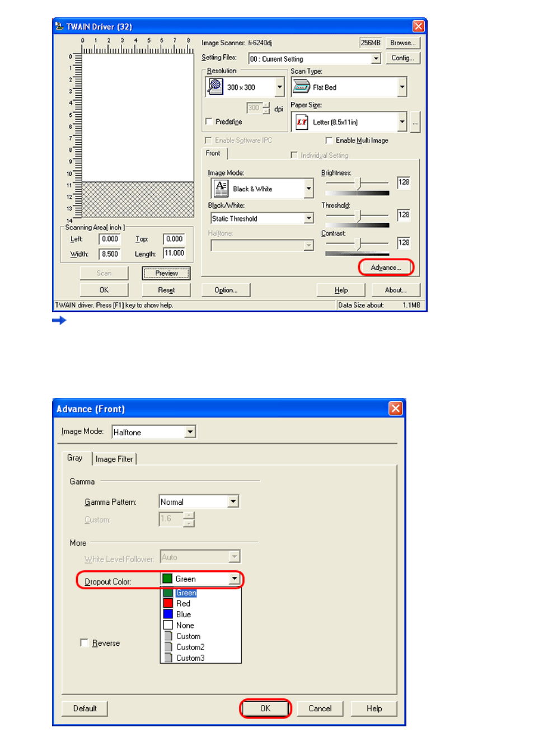534x756 pixels.
Task: Choose Custom2 from the dropout color list
Action: pos(200,647)
